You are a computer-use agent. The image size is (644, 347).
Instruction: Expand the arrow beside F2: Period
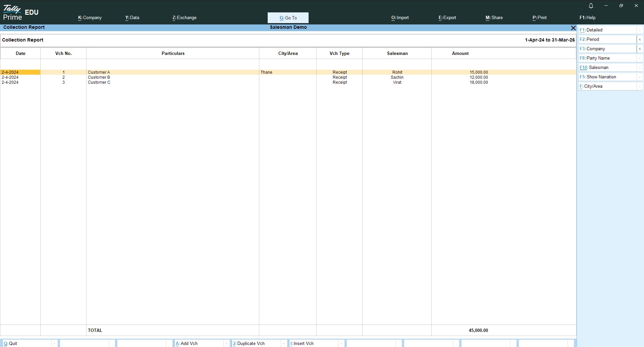pos(640,40)
